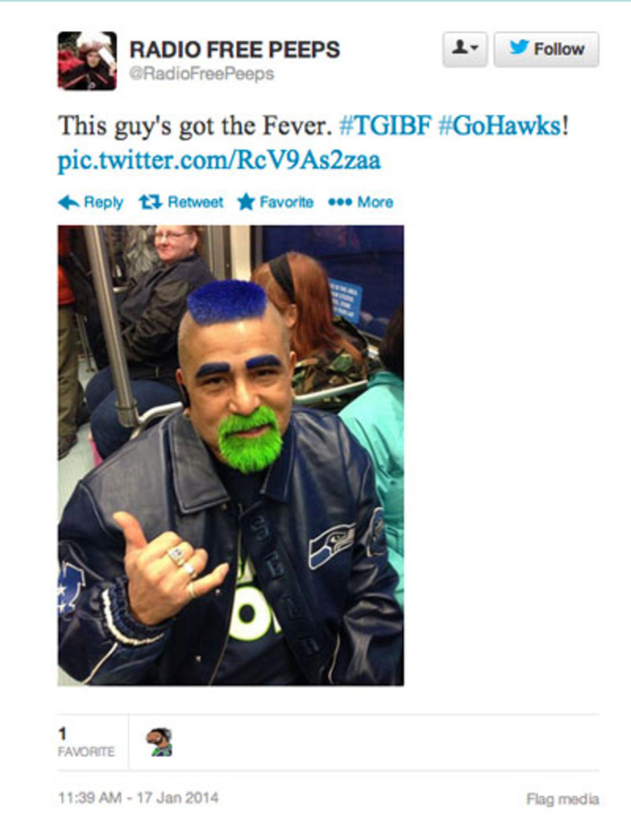Screen dimensions: 631x840
Task: Select the Reply text action
Action: coord(103,202)
